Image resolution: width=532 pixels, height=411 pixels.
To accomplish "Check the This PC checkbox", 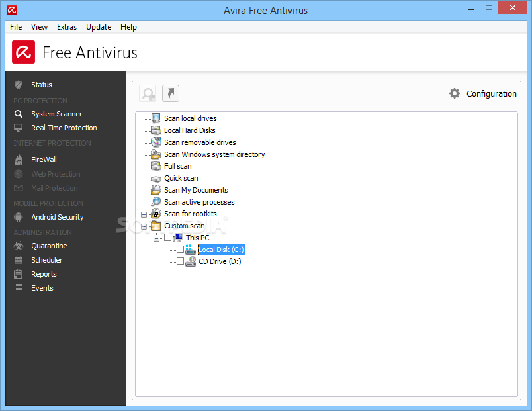I will click(168, 237).
